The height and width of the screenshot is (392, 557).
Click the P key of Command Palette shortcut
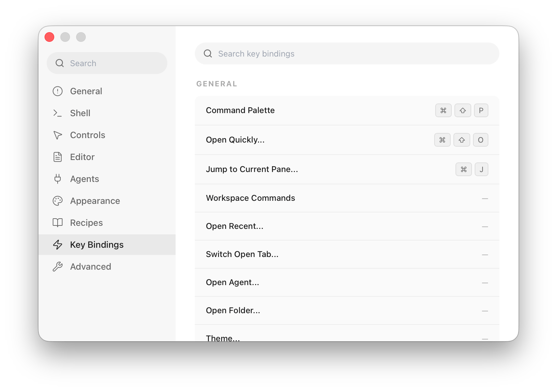(x=481, y=110)
